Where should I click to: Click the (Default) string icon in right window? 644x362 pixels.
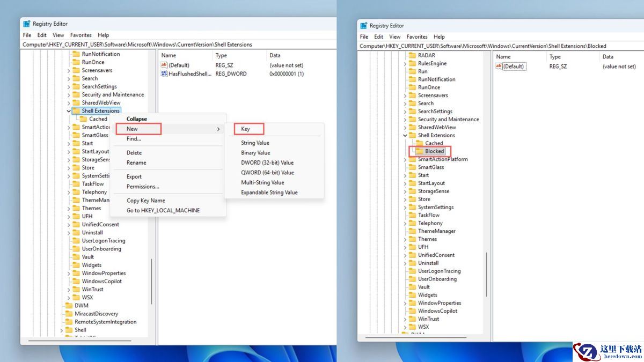pos(499,67)
